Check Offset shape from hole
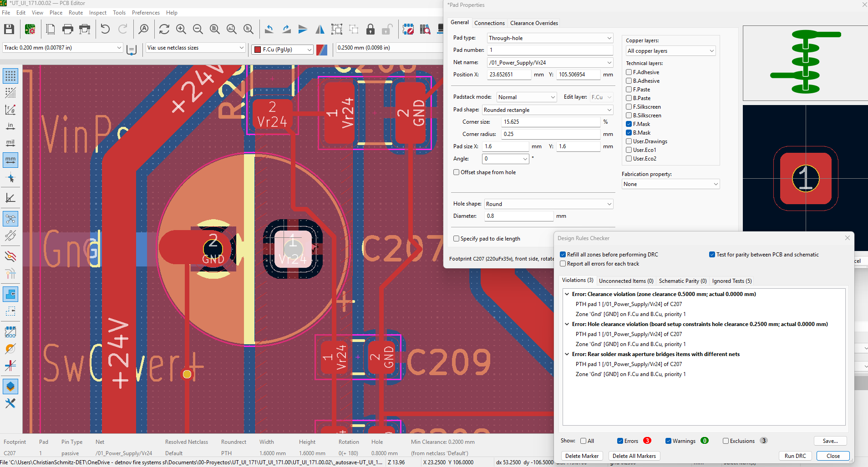Viewport: 868px width, 467px height. (456, 172)
